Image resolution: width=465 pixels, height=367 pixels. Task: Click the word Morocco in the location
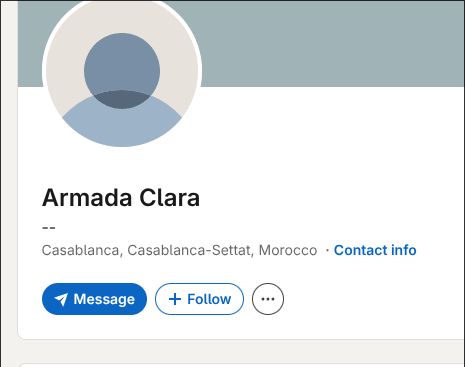tap(288, 250)
